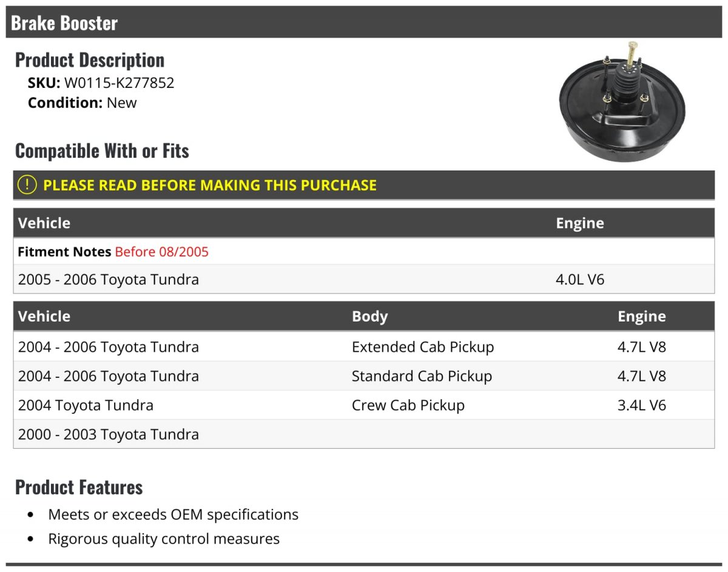Image resolution: width=728 pixels, height=572 pixels.
Task: Click the Engine header in first table
Action: (x=580, y=223)
